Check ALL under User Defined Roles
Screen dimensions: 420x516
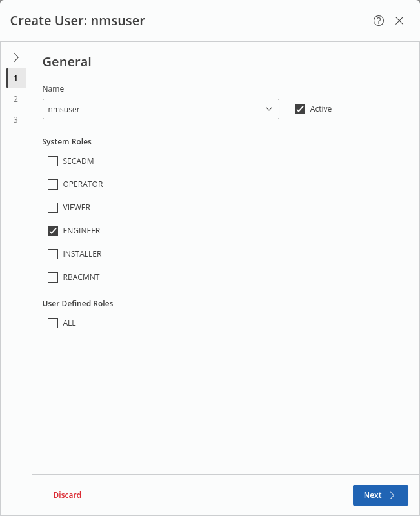(53, 323)
